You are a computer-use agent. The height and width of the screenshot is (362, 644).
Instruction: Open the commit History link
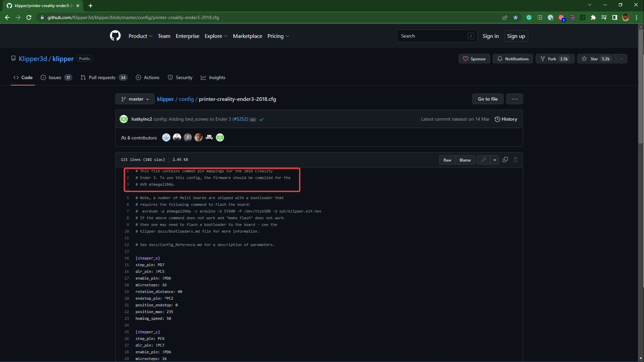(x=506, y=119)
